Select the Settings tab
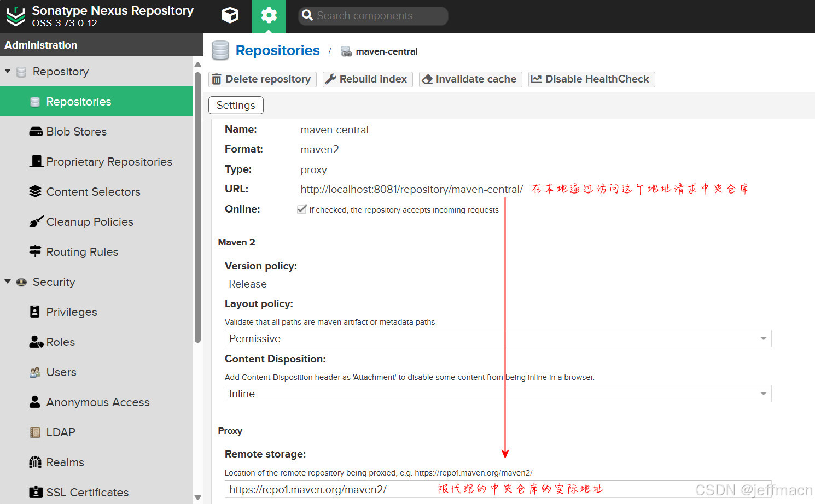The image size is (815, 504). tap(236, 105)
